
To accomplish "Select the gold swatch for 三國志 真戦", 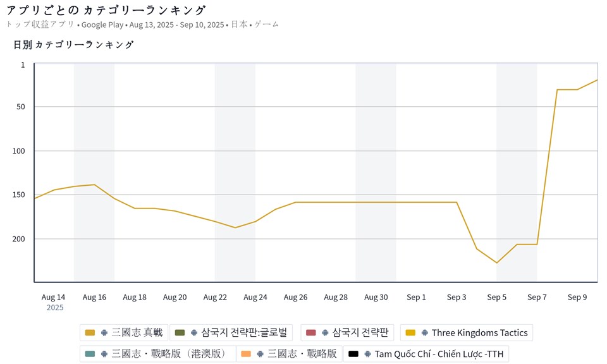I will coord(90,333).
